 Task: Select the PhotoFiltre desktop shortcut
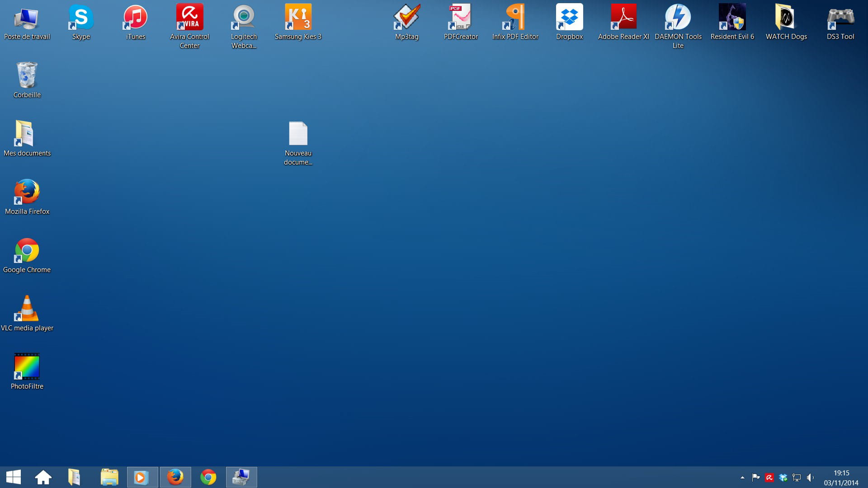[x=27, y=372]
